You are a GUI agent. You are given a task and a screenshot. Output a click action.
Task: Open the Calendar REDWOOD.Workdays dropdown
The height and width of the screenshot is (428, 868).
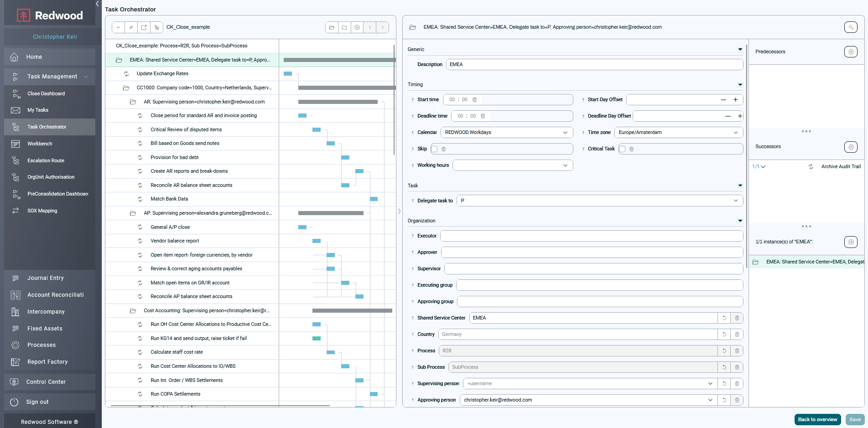tap(506, 133)
